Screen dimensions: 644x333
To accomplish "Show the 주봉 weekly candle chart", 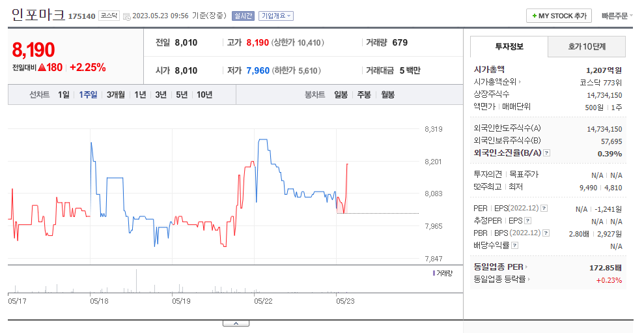I will pyautogui.click(x=364, y=94).
